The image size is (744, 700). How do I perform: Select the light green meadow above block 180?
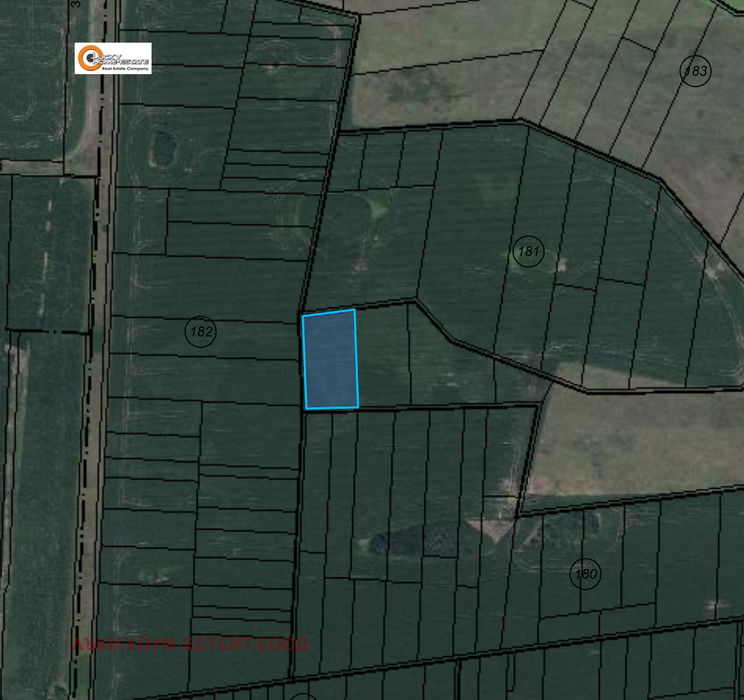click(x=636, y=443)
